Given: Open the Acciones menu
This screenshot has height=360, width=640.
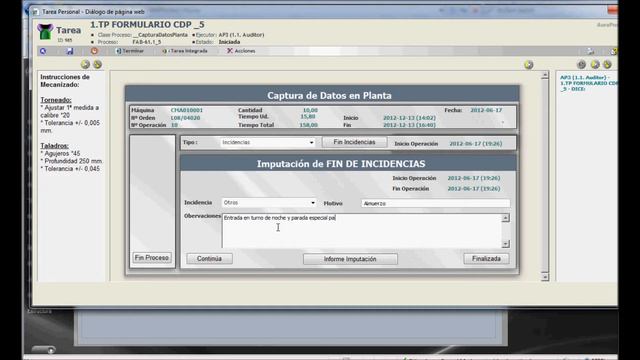Looking at the screenshot, I should tap(241, 51).
